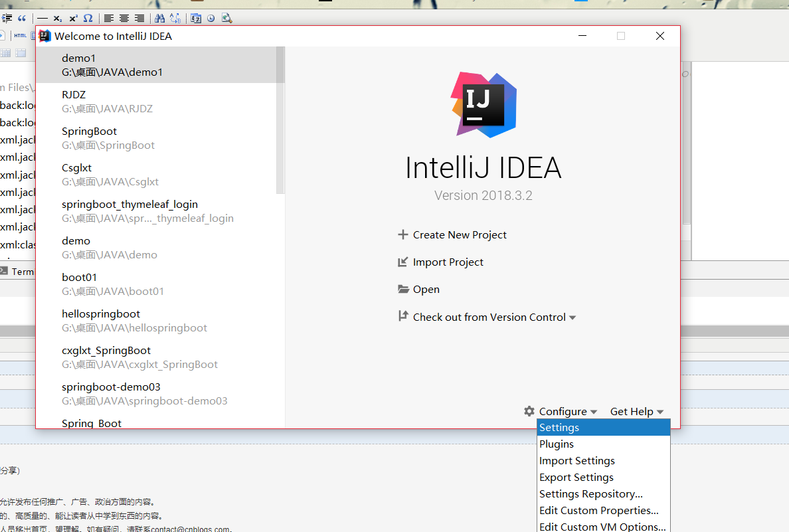Open Edit Custom Properties... menu entry
Viewport: 789px width, 532px height.
pos(604,510)
